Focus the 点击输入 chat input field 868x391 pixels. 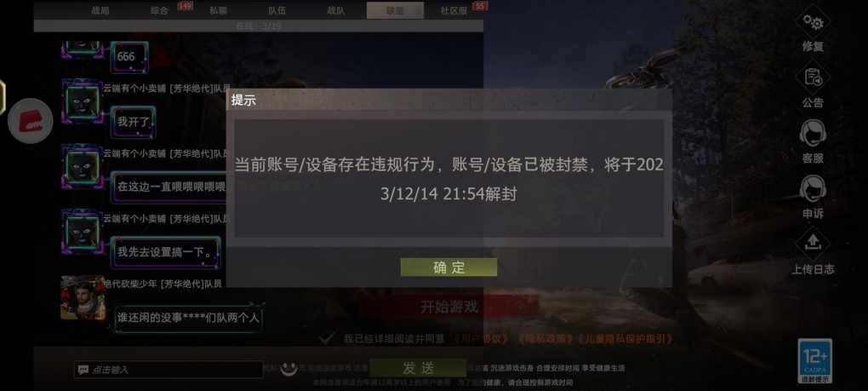tap(168, 370)
